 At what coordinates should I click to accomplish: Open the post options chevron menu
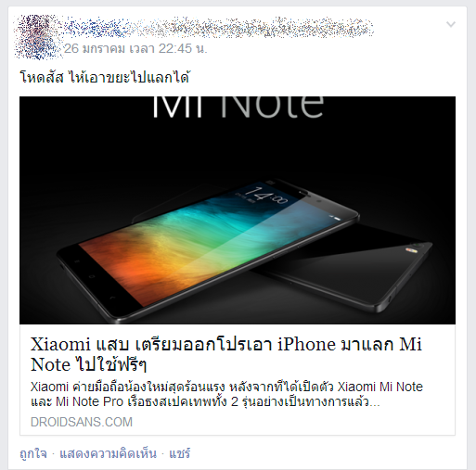[451, 24]
